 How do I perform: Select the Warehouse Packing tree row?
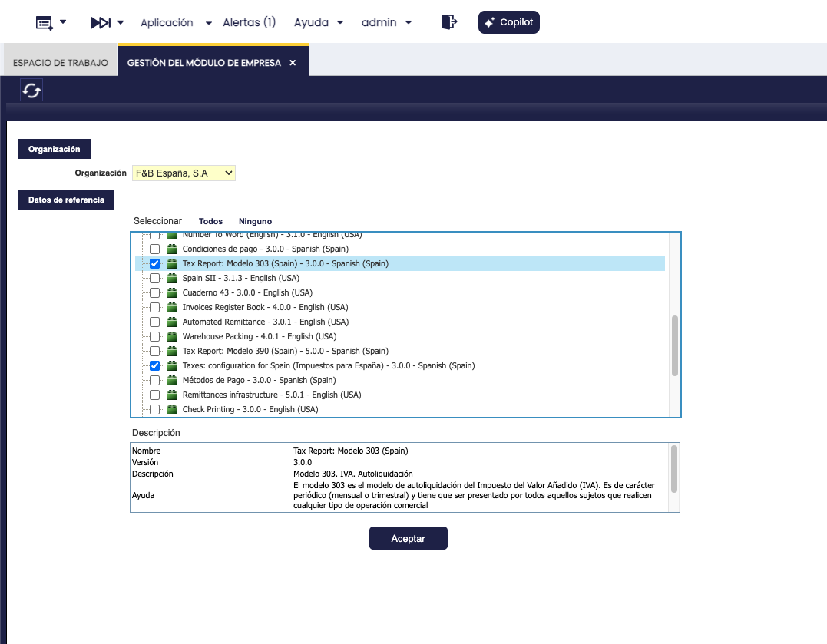coord(400,336)
